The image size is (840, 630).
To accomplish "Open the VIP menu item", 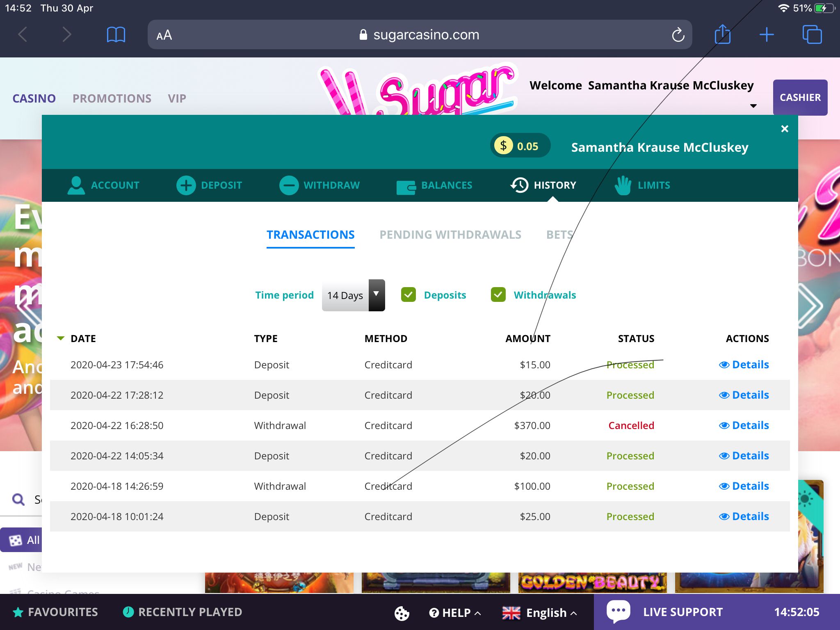I will tap(177, 98).
